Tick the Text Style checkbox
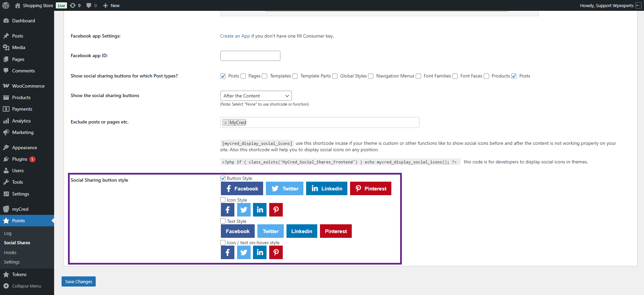This screenshot has height=295, width=644. click(x=223, y=221)
